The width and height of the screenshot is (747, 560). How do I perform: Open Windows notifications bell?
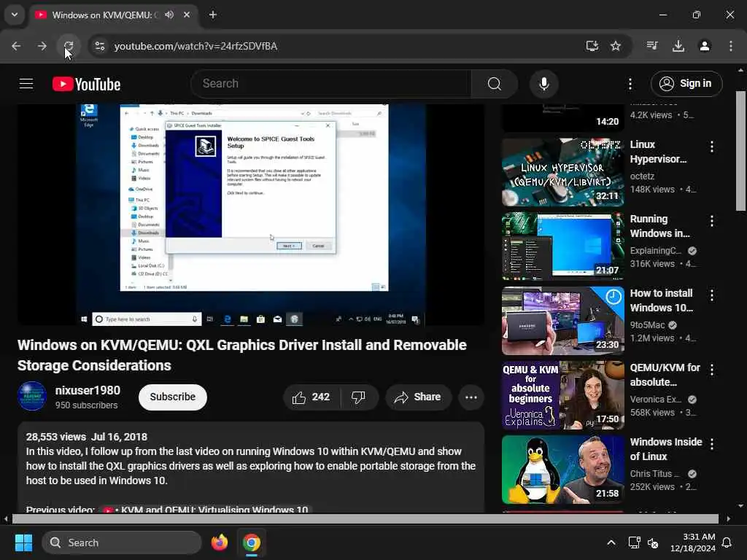(727, 542)
